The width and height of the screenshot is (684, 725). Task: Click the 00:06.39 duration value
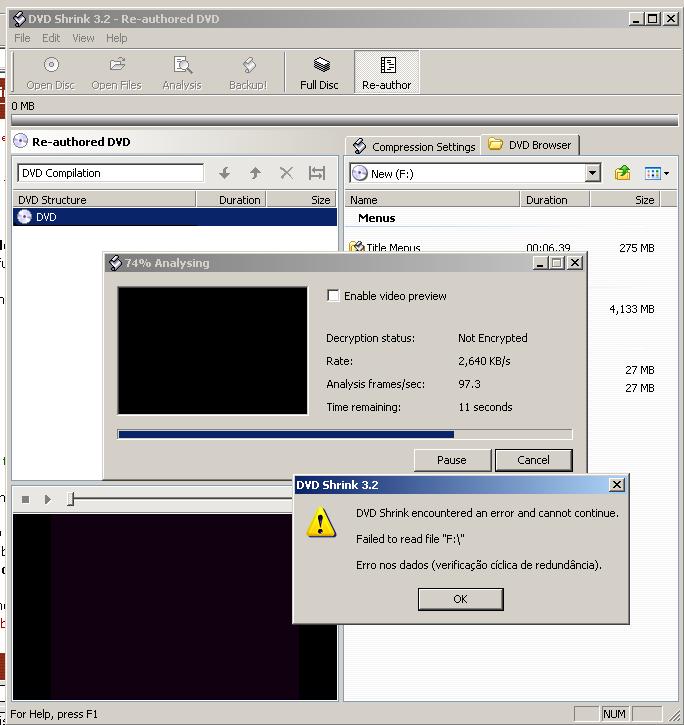pos(548,248)
